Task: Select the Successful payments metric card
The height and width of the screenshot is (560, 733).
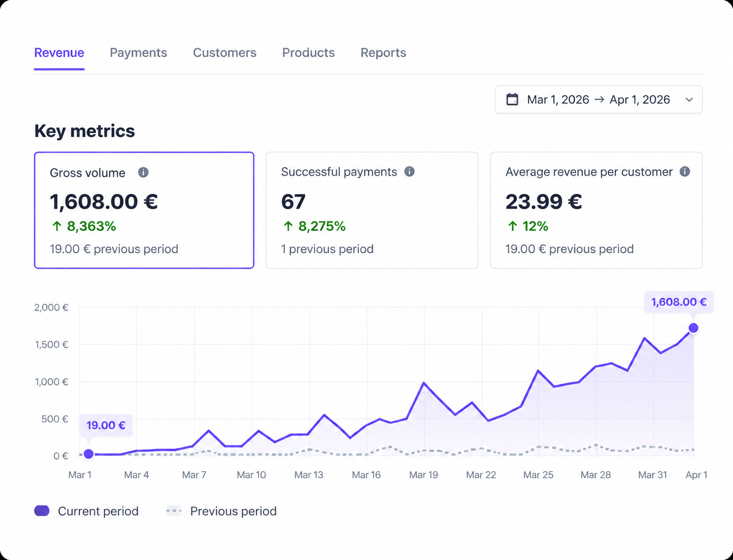Action: pyautogui.click(x=372, y=210)
